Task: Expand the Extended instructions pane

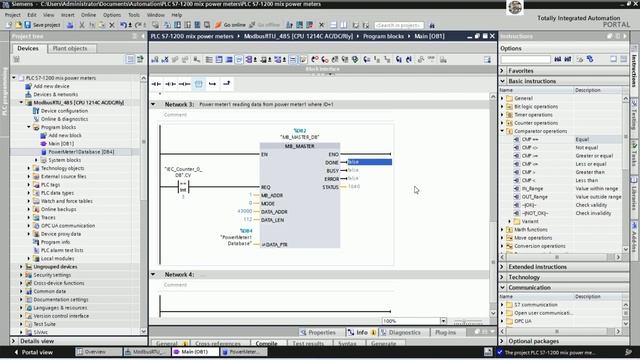Action: (503, 267)
